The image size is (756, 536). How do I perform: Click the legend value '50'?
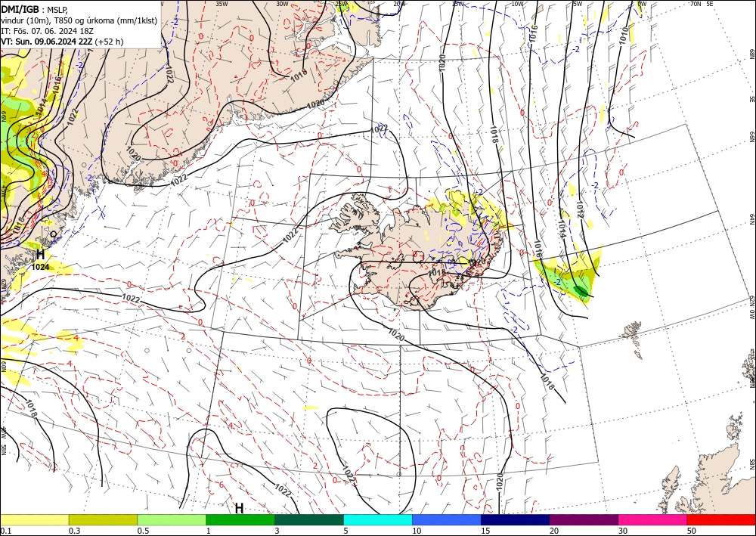tap(692, 530)
